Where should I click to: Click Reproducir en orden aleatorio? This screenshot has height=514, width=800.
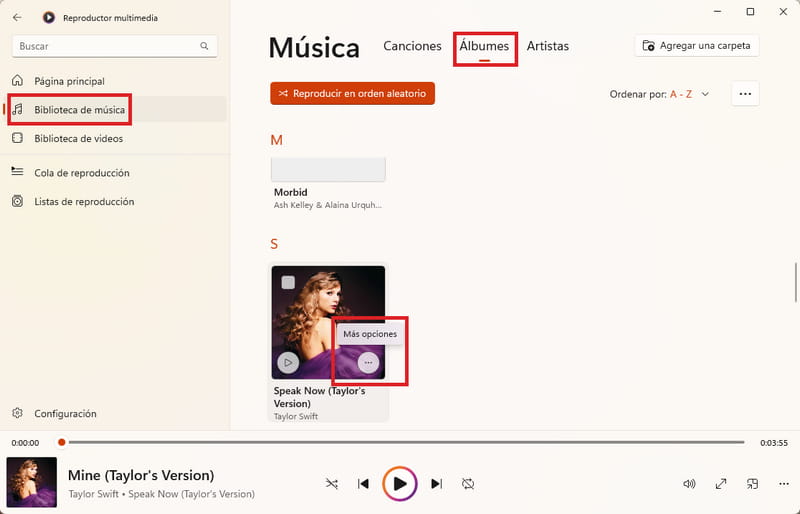353,93
